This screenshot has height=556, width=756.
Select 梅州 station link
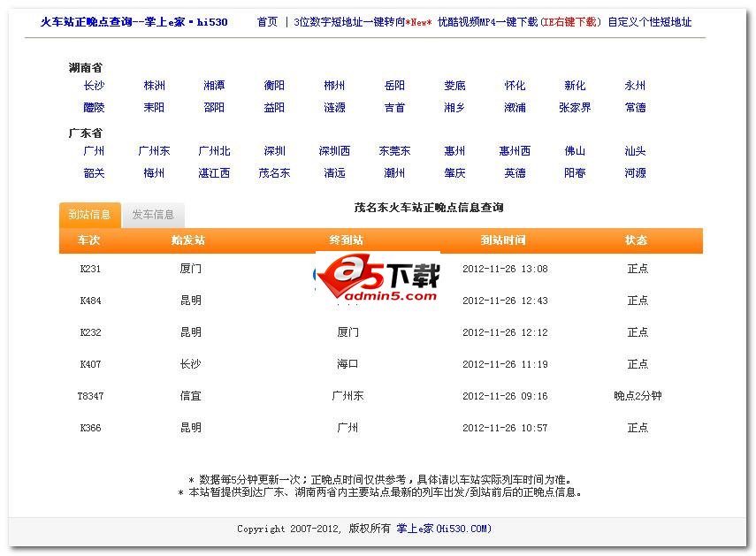tap(154, 173)
